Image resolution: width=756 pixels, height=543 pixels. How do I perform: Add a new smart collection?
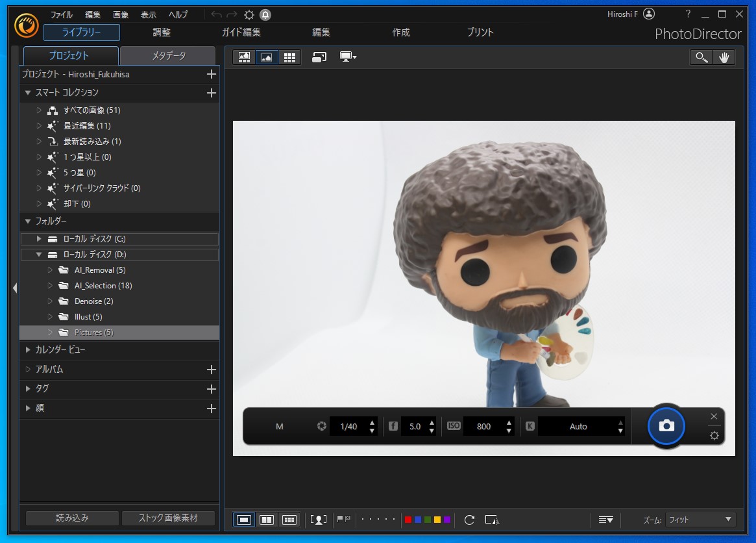click(211, 93)
